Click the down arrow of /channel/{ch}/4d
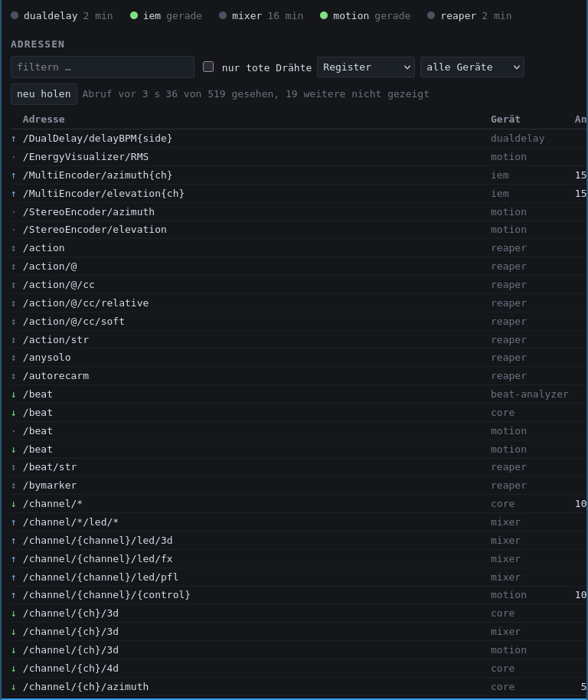The image size is (588, 700). click(13, 669)
